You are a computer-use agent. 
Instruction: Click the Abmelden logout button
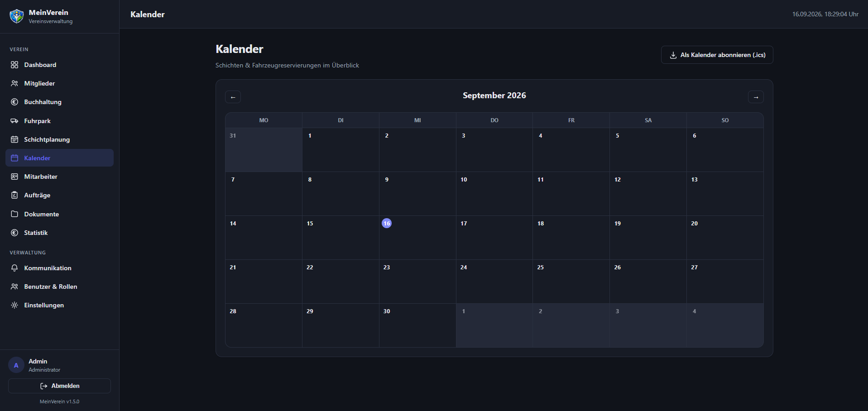pos(59,386)
